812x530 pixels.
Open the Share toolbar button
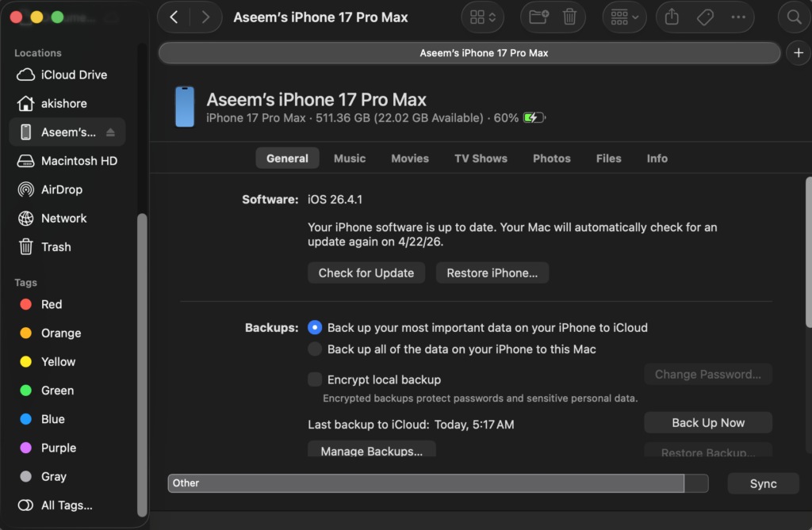672,17
